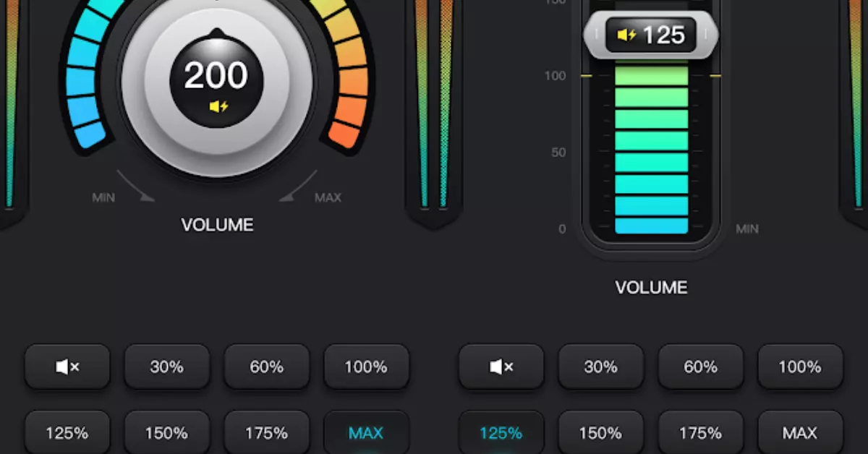Set left dial panel volume to 60%
This screenshot has height=454, width=868.
click(x=267, y=367)
